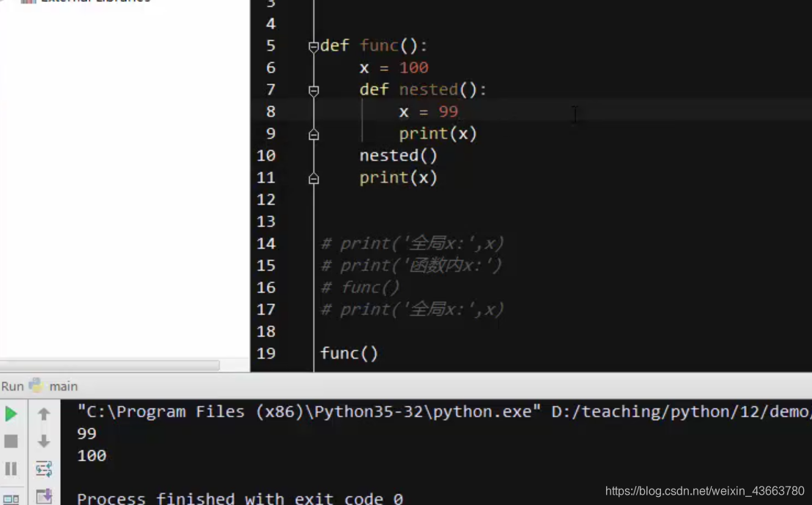
Task: Click fold end marker at line 9
Action: pos(314,135)
